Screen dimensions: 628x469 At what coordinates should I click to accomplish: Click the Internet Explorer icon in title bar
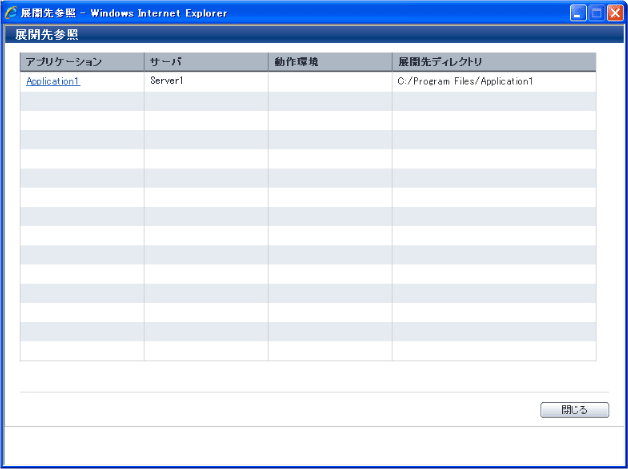coord(11,13)
